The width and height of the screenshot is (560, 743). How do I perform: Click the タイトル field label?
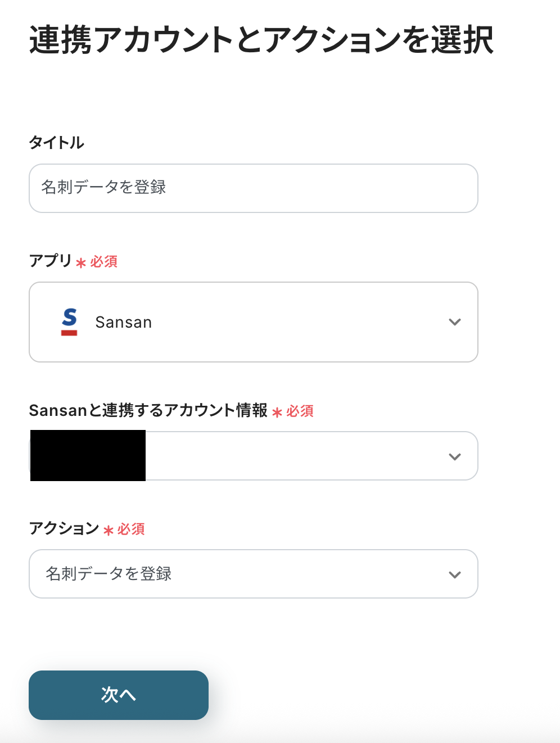57,143
